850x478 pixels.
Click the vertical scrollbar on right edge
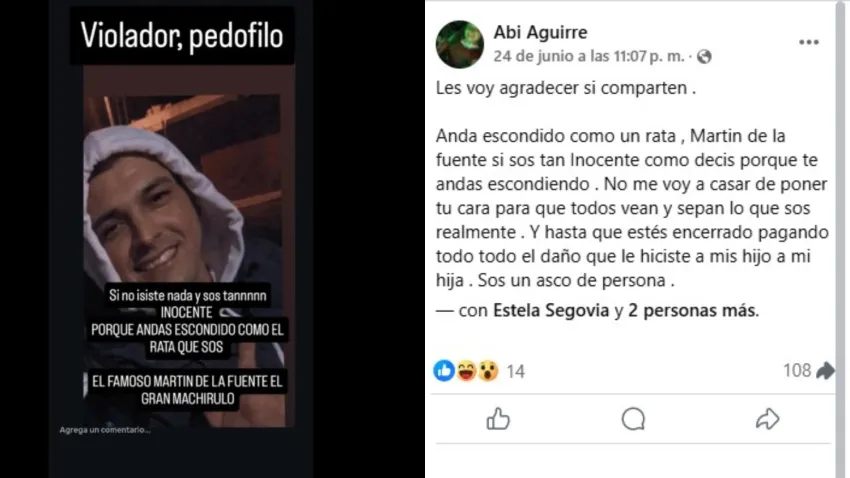pos(842,239)
